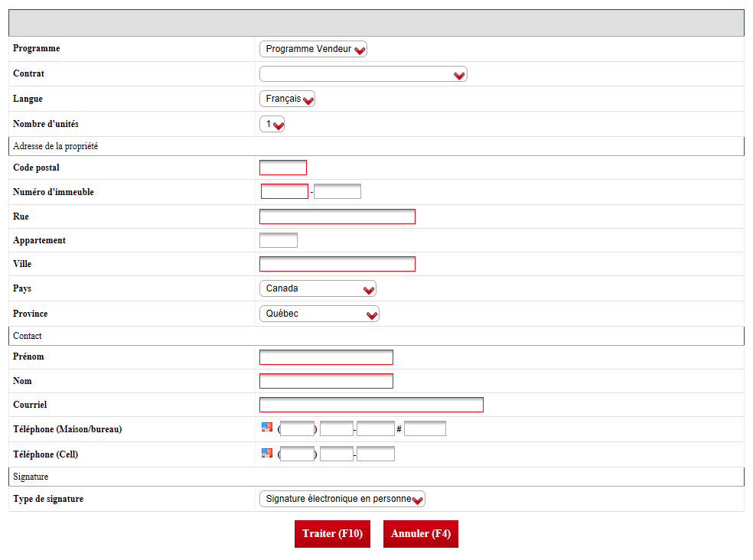Click the home phone extension field after #
The height and width of the screenshot is (560, 753).
pos(425,428)
